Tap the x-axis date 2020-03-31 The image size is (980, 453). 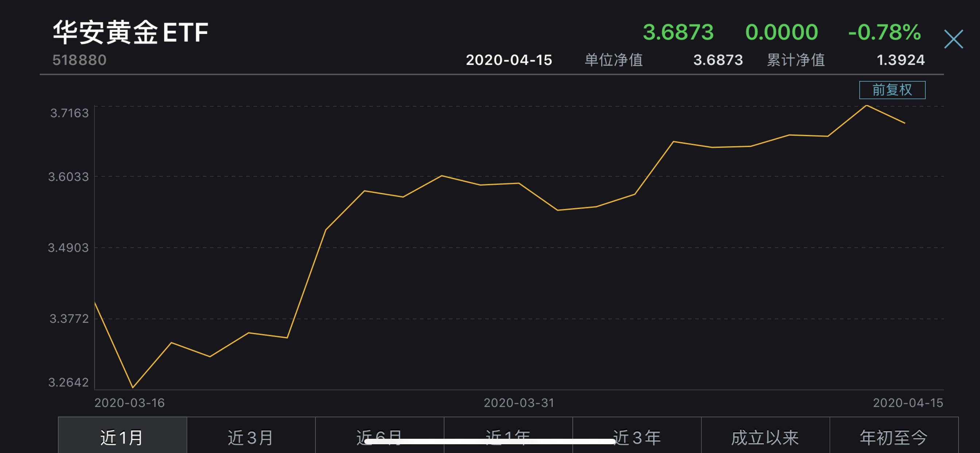pyautogui.click(x=519, y=403)
